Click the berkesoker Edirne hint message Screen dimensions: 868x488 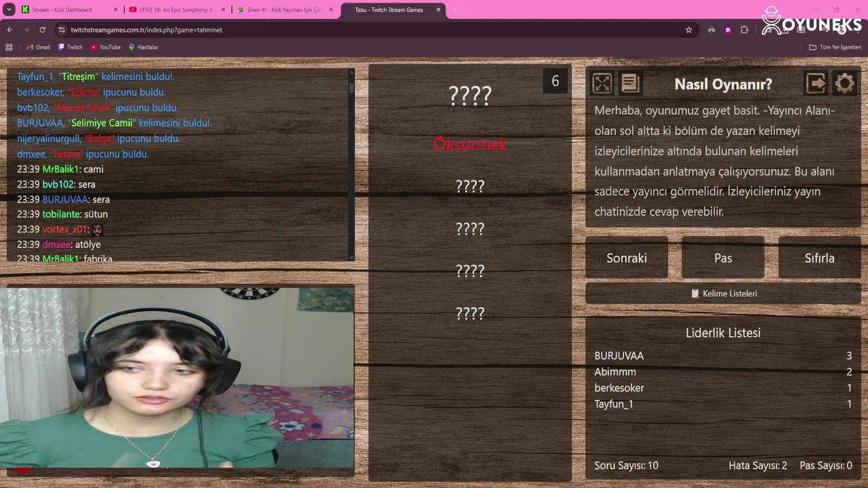pos(91,92)
